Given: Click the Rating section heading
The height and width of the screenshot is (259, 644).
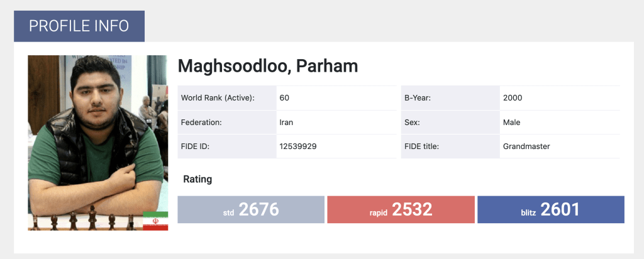Looking at the screenshot, I should pos(197,179).
